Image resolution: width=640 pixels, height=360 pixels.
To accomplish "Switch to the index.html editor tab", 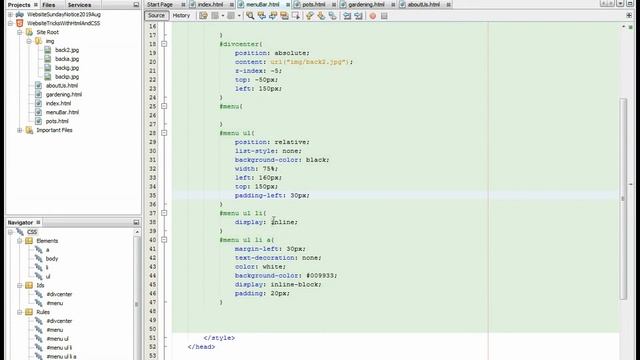I will tap(210, 4).
